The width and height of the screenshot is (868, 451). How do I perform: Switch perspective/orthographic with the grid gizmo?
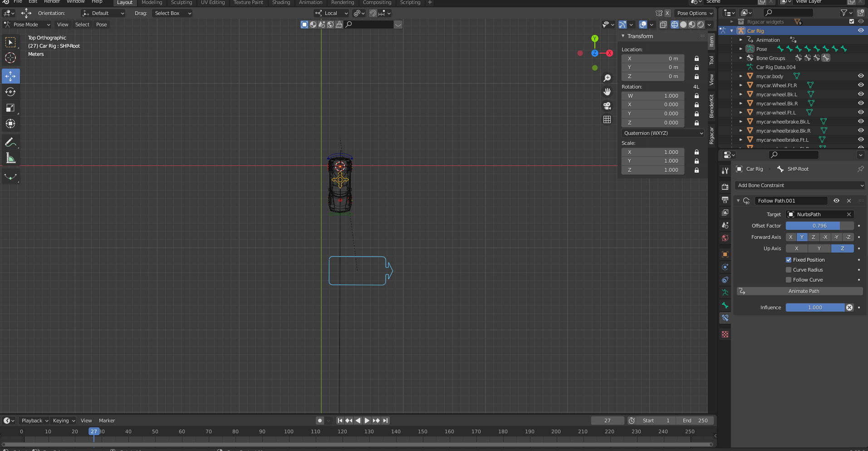click(607, 119)
